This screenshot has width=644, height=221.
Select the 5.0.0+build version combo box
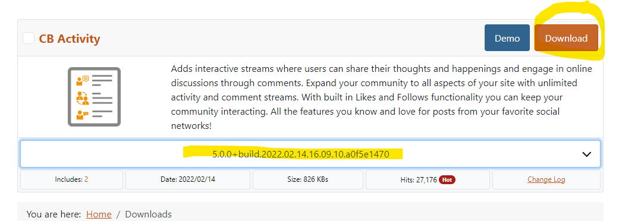pyautogui.click(x=310, y=154)
